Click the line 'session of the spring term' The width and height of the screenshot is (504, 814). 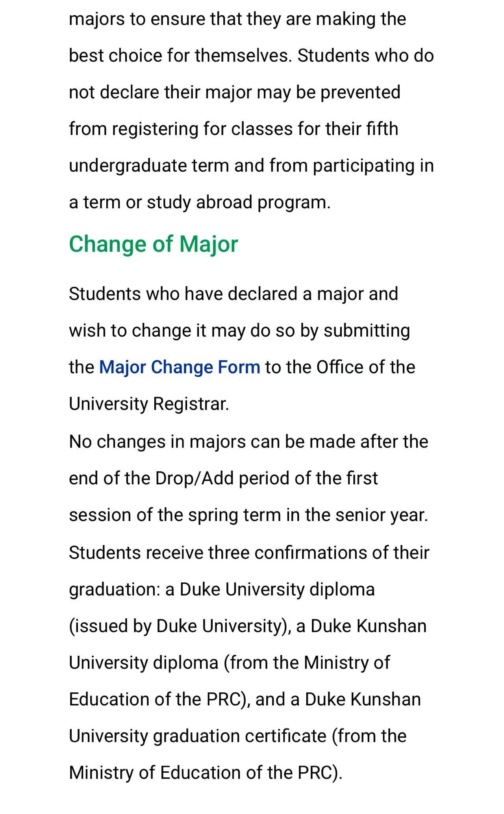click(x=248, y=515)
